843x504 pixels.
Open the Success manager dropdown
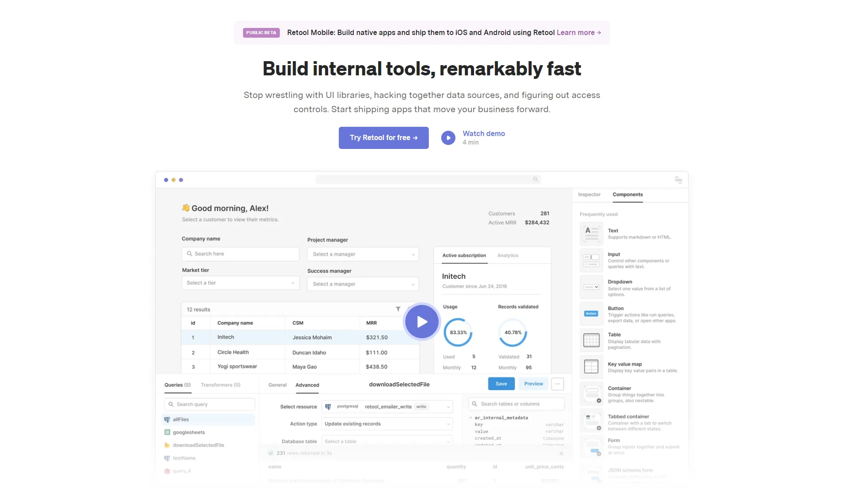363,284
